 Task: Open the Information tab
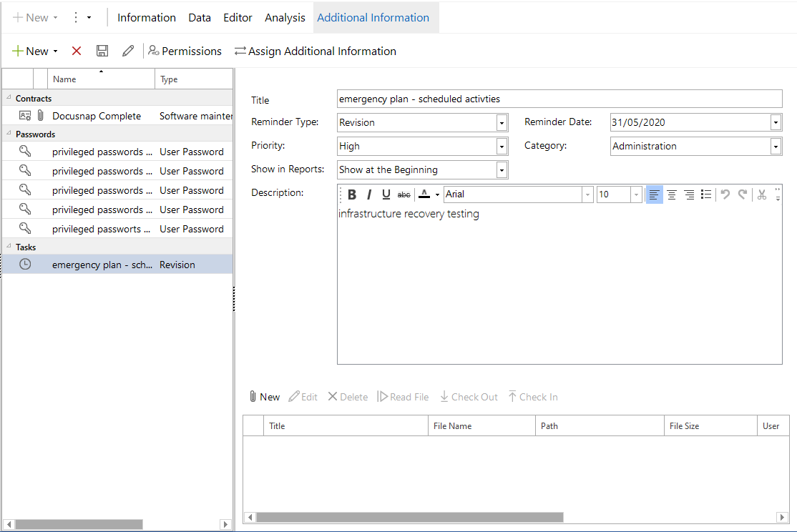(x=147, y=17)
